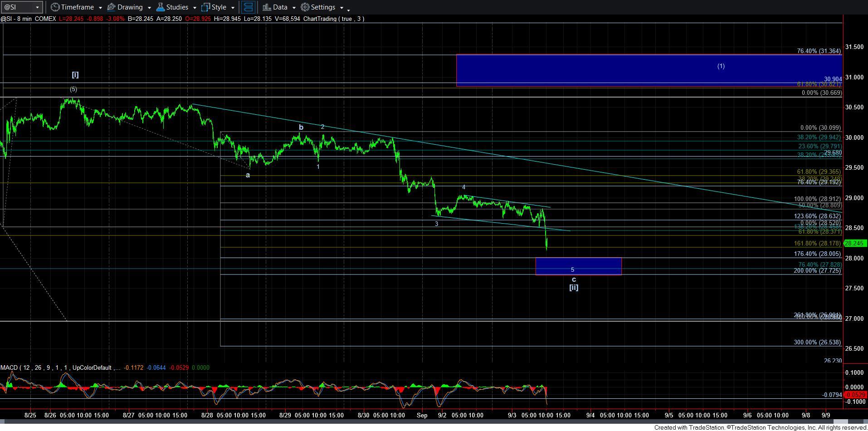This screenshot has height=431, width=868.
Task: Click the large blue (1) target box
Action: (x=649, y=70)
